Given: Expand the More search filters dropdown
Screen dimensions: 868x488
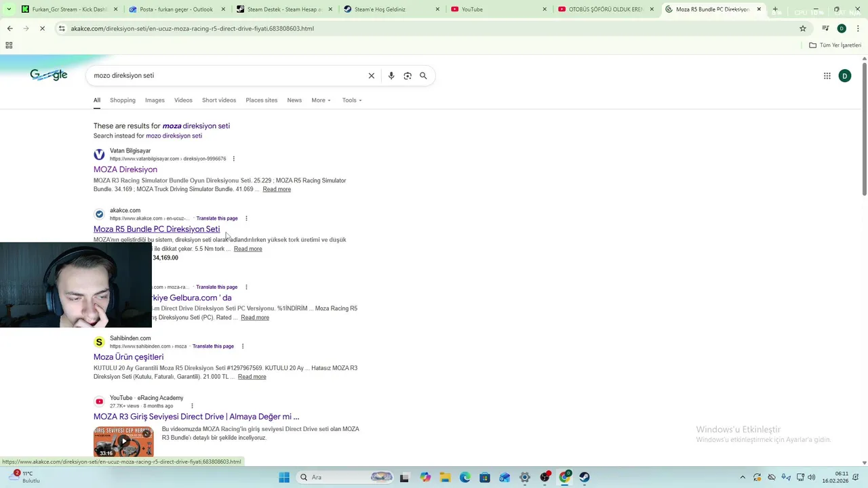Looking at the screenshot, I should [321, 100].
